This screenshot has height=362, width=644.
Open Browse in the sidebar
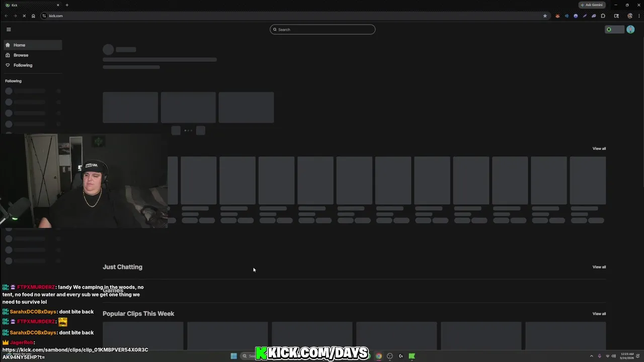33,55
